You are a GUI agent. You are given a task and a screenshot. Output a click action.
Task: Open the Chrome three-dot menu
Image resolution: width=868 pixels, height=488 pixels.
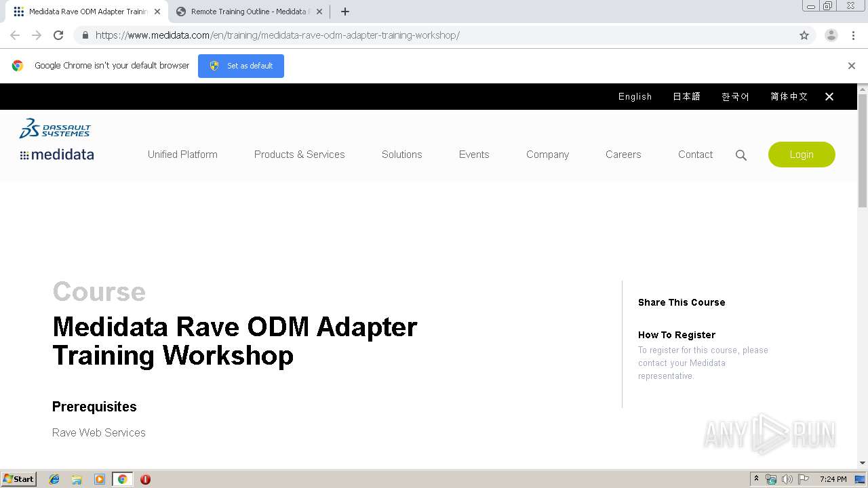click(853, 35)
